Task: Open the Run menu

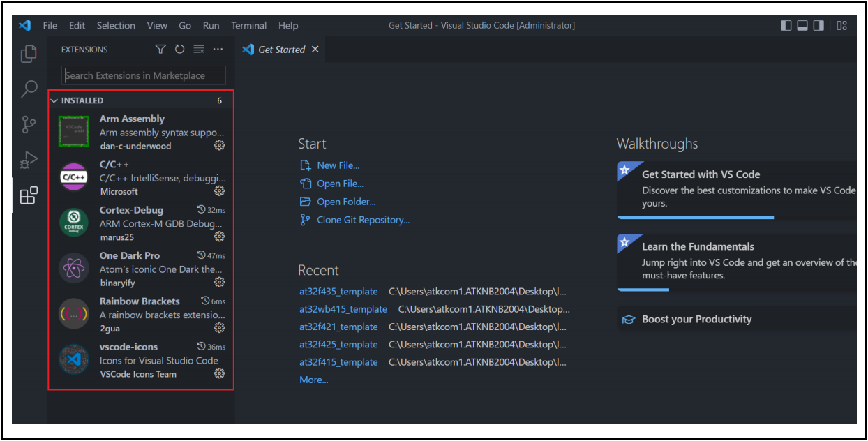Action: click(211, 26)
